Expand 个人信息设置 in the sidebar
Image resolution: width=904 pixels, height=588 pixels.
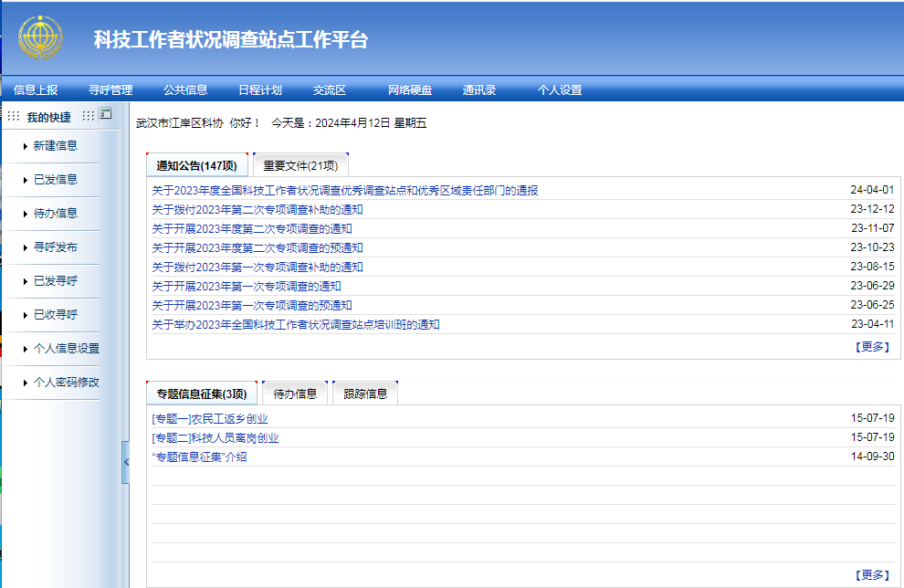pos(66,349)
